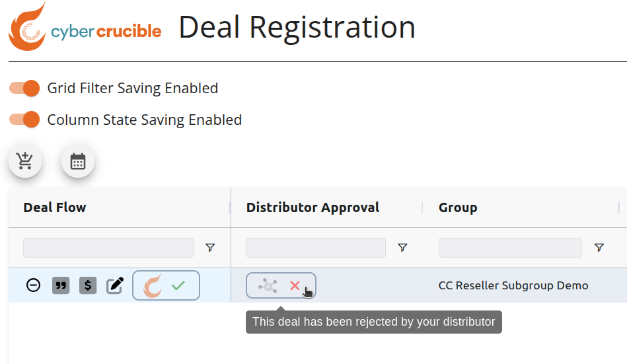Click the Cyber Crucible flame approval button
Image resolution: width=627 pixels, height=364 pixels.
click(x=166, y=285)
